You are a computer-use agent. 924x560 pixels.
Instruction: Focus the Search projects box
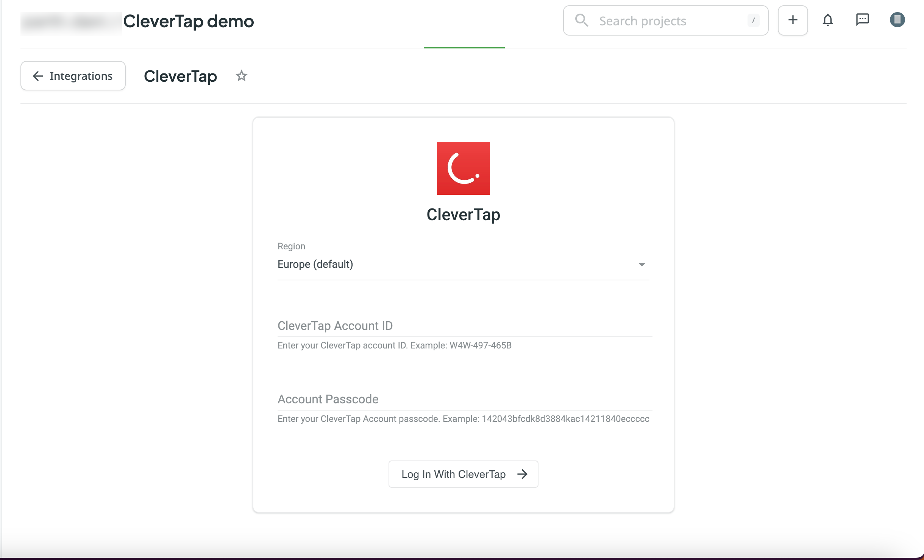[666, 20]
